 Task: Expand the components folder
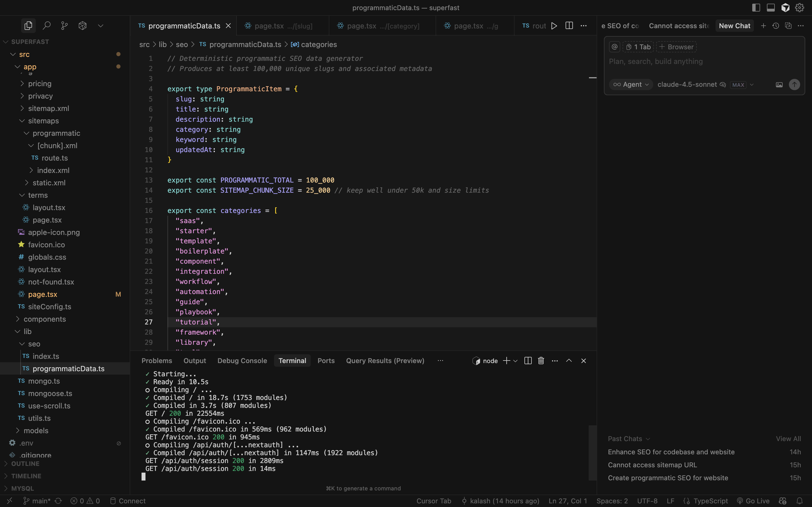(x=45, y=319)
